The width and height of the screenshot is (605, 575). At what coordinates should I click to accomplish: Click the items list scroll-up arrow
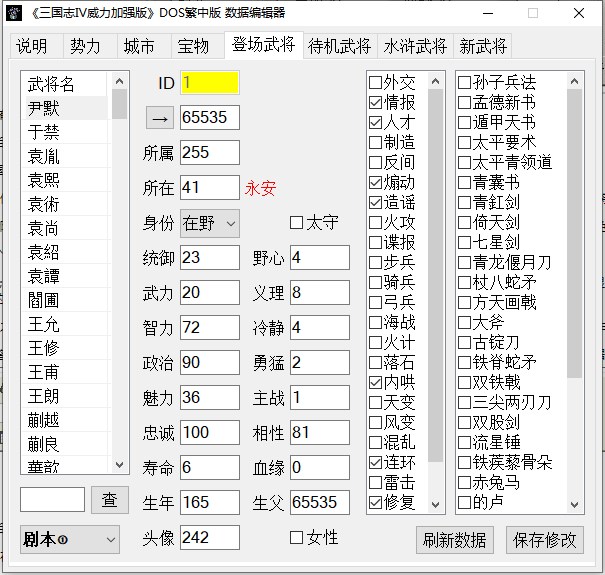click(575, 80)
